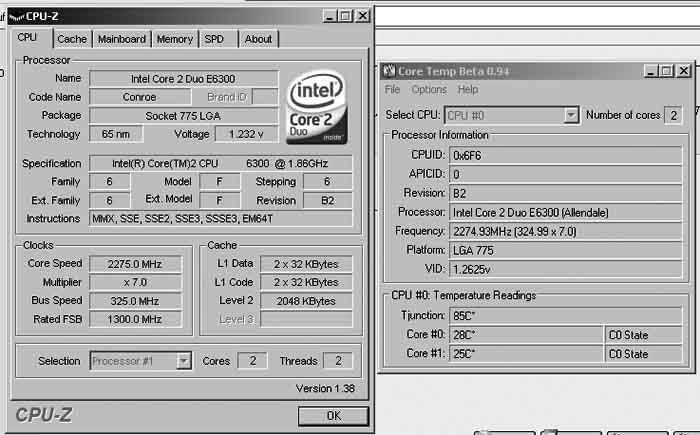Click the Core Temp Revision value B2

click(x=566, y=193)
